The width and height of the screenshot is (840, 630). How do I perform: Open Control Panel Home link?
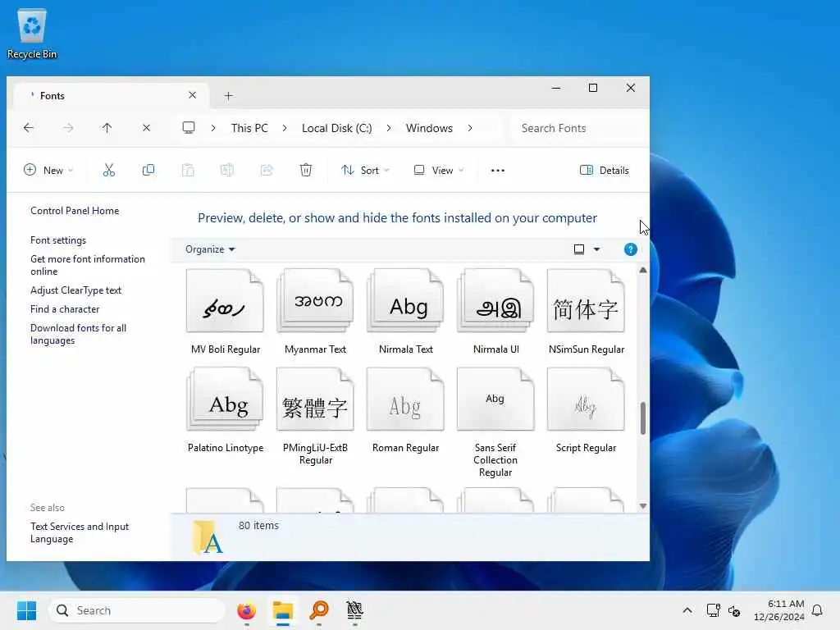click(x=75, y=211)
